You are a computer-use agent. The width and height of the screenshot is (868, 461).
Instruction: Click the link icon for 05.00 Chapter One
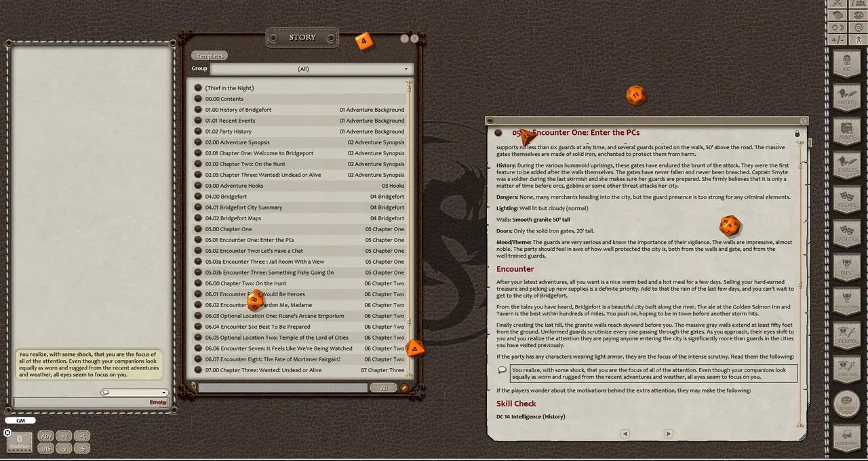[198, 229]
